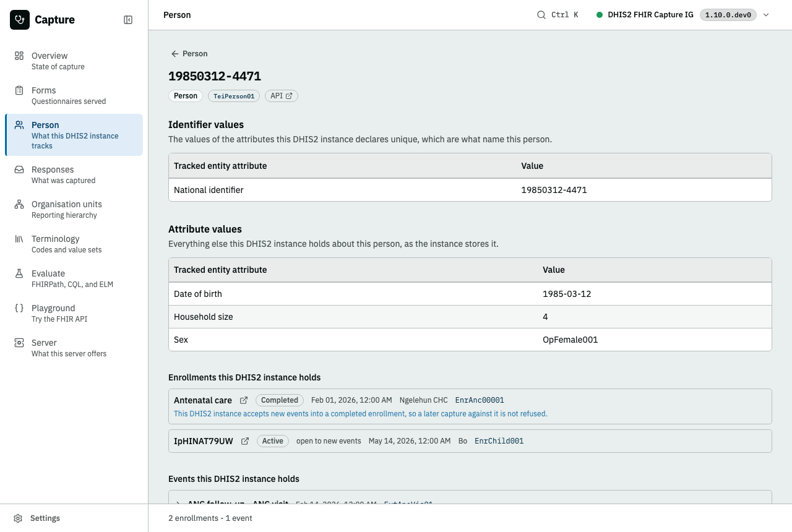Image resolution: width=792 pixels, height=532 pixels.
Task: Click the Organisation units hierarchy icon
Action: (19, 204)
